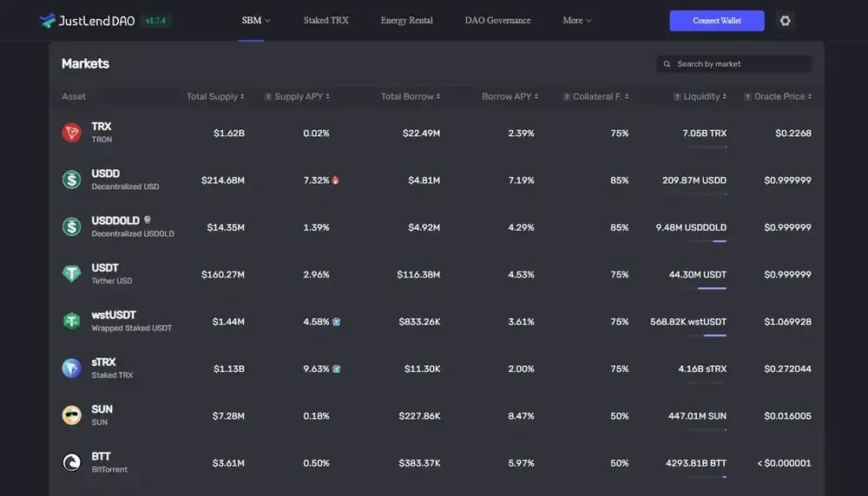868x496 pixels.
Task: Click the wstUSDT token icon
Action: 71,321
